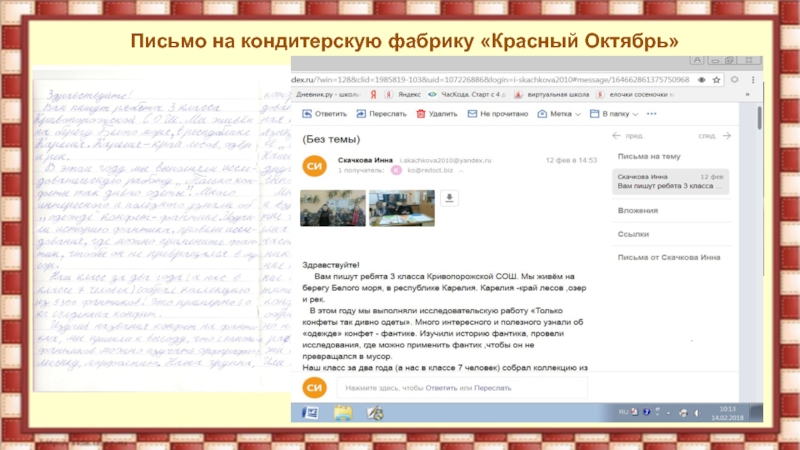Click the Show desktop button at taskbar end
The image size is (800, 450).
(757, 413)
